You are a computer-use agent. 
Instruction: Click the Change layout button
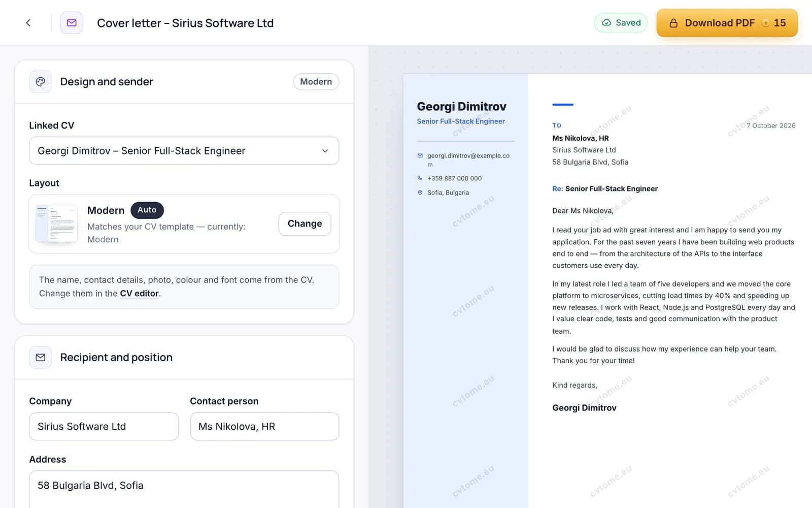(x=304, y=224)
